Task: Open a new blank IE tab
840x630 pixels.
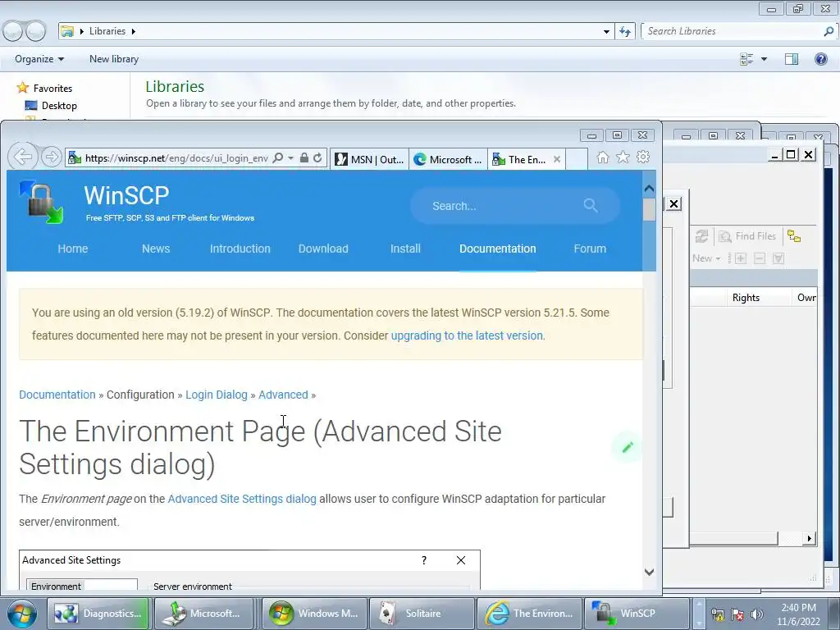Action: point(577,159)
